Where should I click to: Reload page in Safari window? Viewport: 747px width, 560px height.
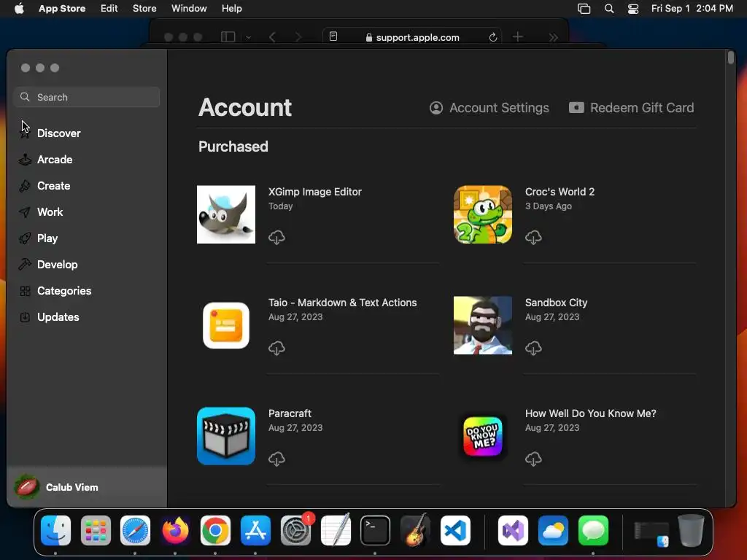tap(493, 37)
